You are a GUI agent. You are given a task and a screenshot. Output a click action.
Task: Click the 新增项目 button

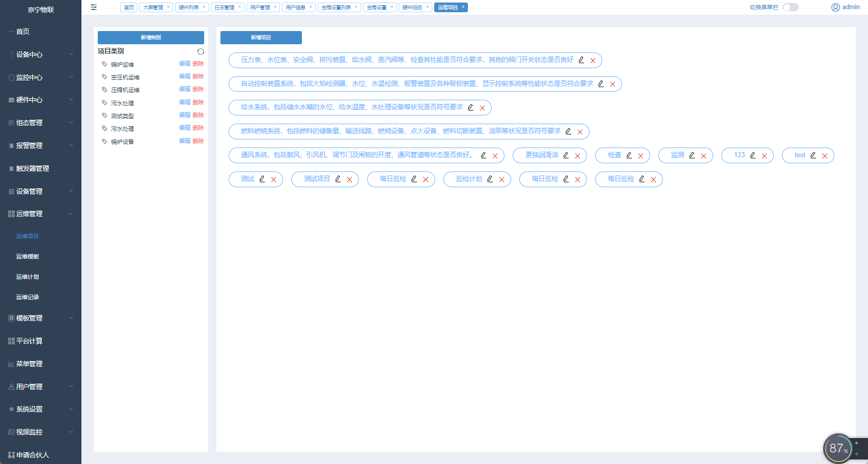pos(261,38)
